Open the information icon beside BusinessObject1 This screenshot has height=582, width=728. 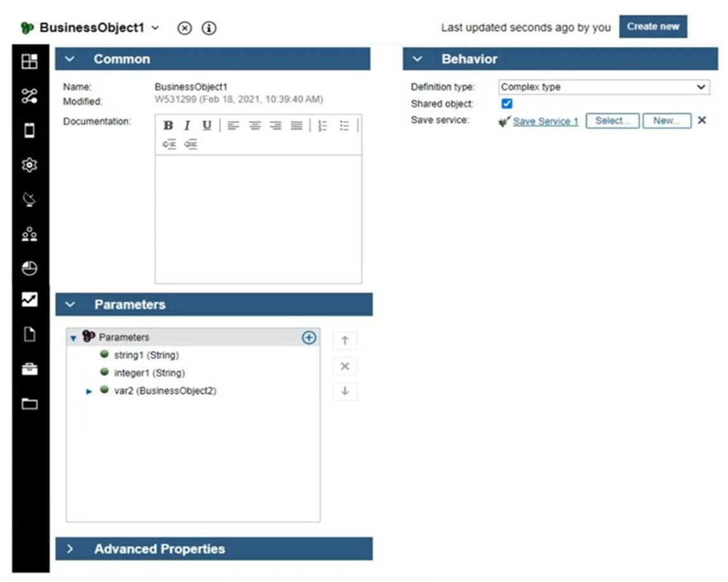pos(209,28)
